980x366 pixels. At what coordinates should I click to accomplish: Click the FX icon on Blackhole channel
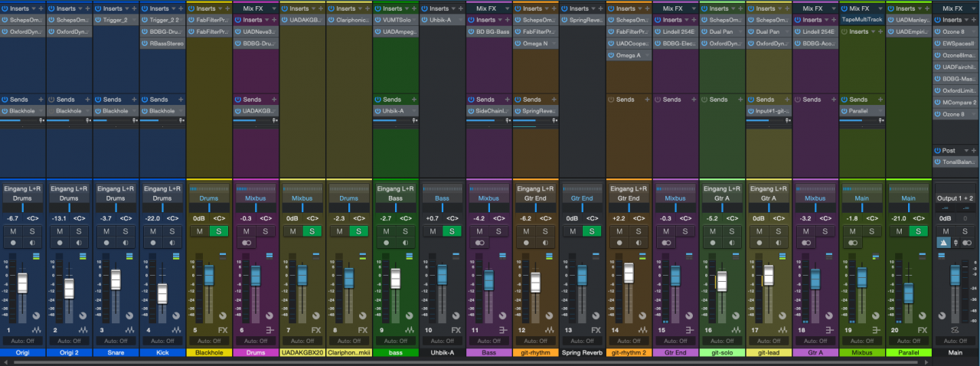coord(223,330)
